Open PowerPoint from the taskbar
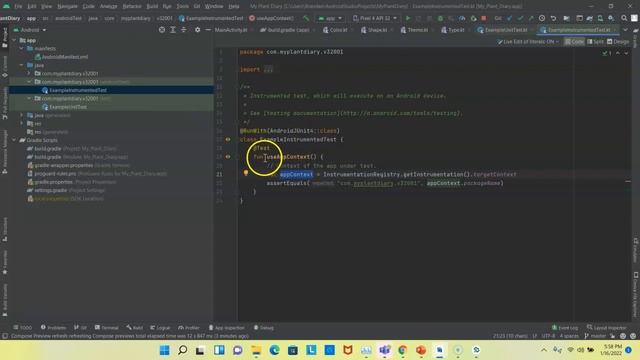 click(421, 350)
